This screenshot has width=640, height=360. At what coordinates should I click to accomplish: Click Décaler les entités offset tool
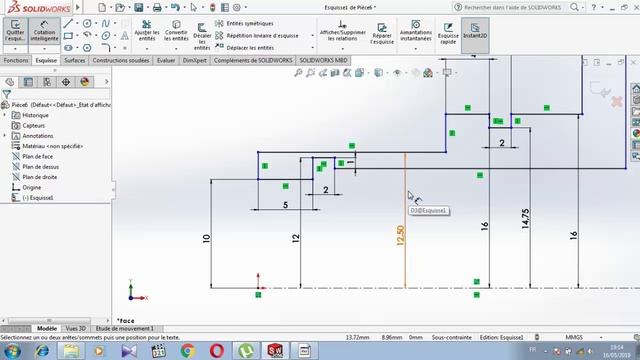point(202,37)
